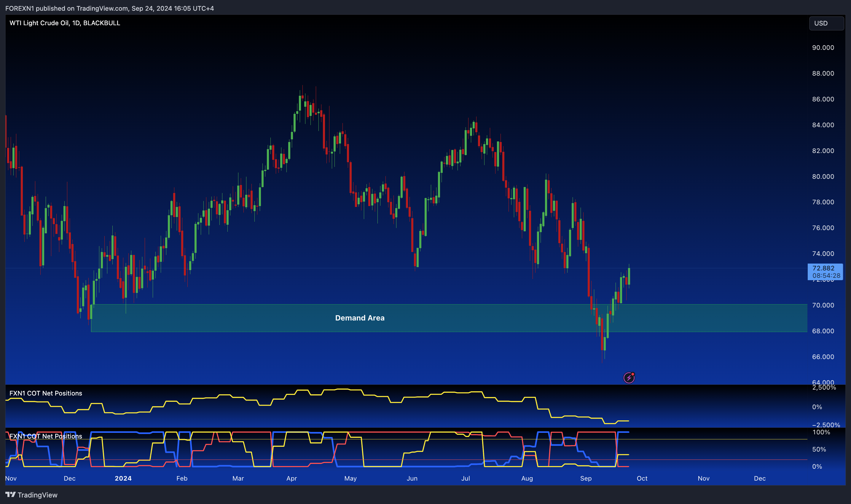Click the 72.882 current price label
Screen dimensions: 851x504
pyautogui.click(x=823, y=268)
